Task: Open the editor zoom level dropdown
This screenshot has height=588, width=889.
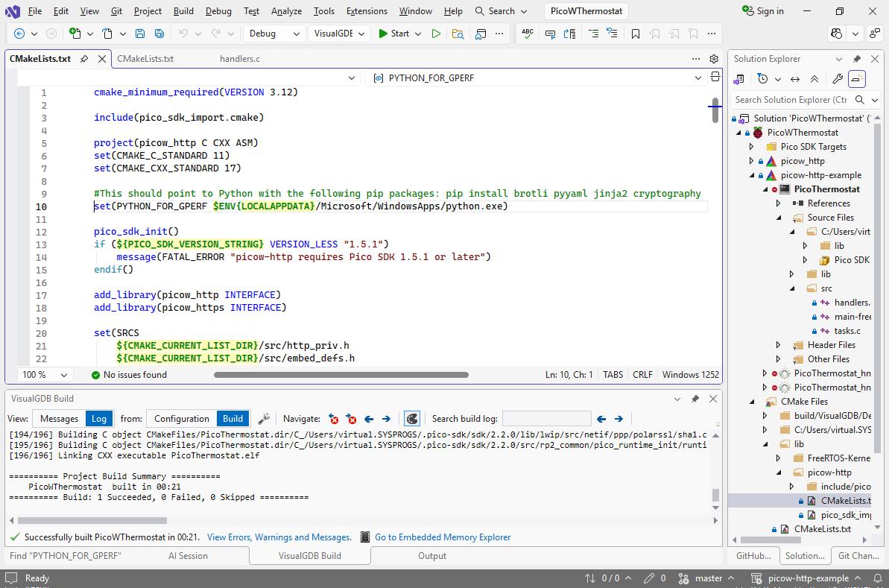Action: (x=45, y=375)
